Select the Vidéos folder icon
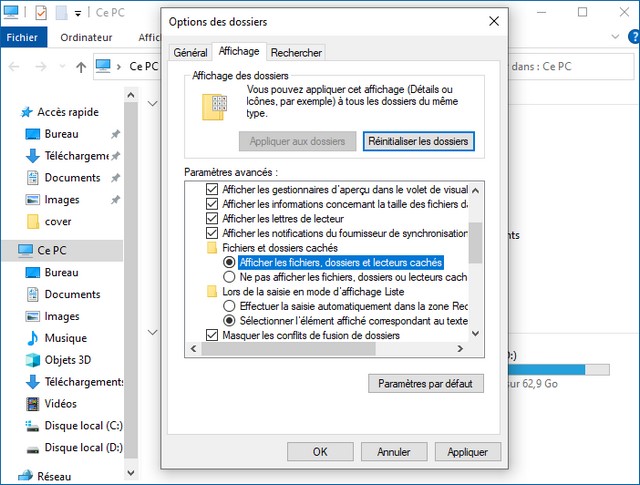This screenshot has width=640, height=485. pos(32,403)
